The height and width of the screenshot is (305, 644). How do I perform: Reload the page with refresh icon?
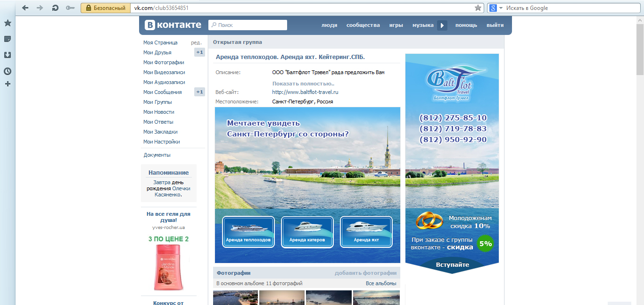pos(55,8)
